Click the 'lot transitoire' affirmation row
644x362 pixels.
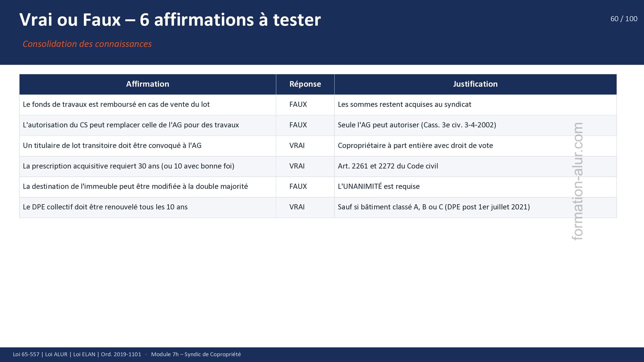[112, 145]
